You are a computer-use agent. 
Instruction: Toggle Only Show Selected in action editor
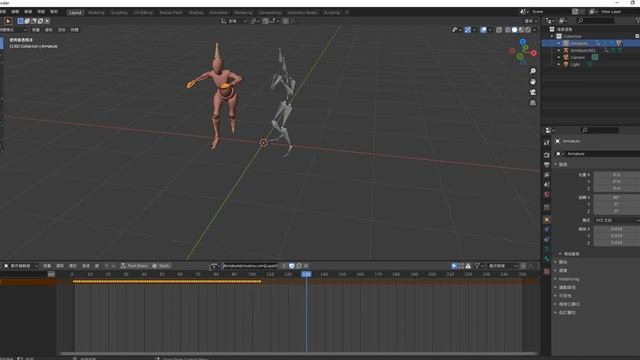point(454,266)
